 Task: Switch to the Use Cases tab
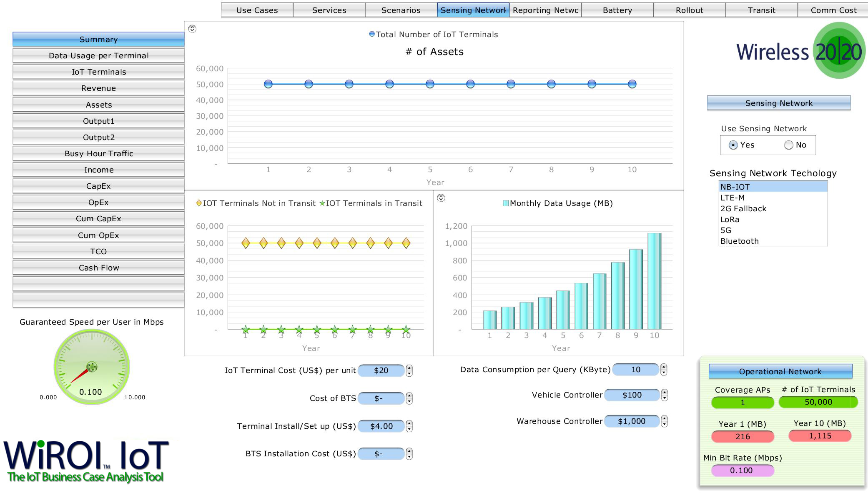click(257, 10)
